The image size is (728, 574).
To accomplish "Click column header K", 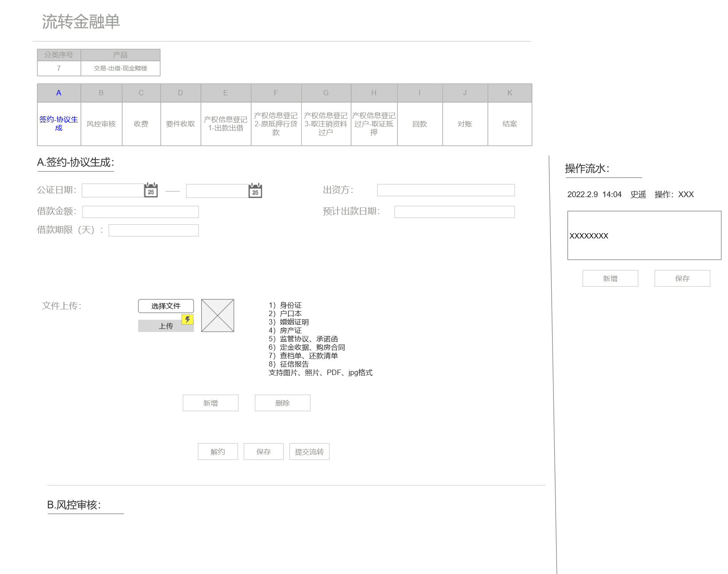I will (x=510, y=93).
